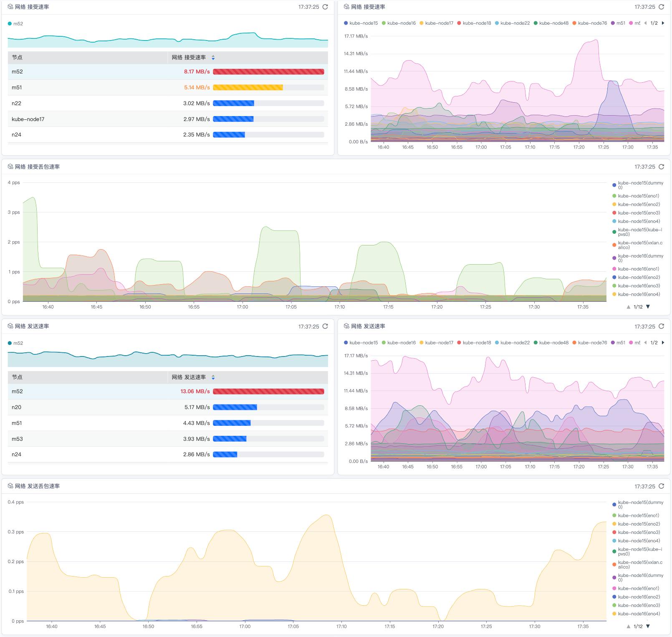Click the cube icon beside 网络 发送丢包速率 title

(x=10, y=486)
